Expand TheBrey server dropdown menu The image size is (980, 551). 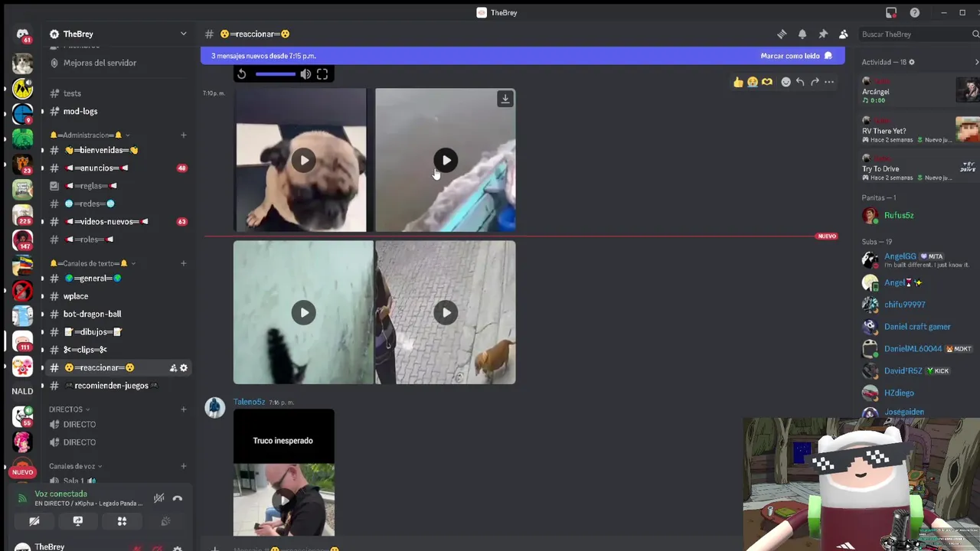tap(183, 34)
